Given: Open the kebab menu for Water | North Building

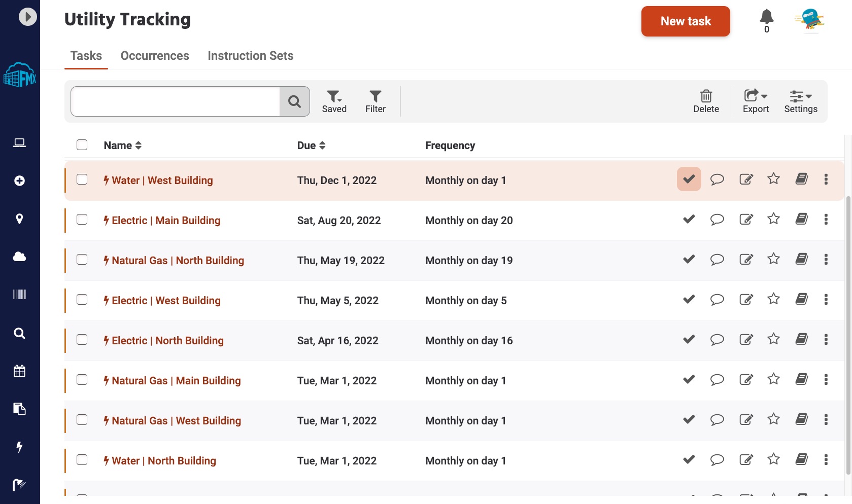Looking at the screenshot, I should pos(826,459).
